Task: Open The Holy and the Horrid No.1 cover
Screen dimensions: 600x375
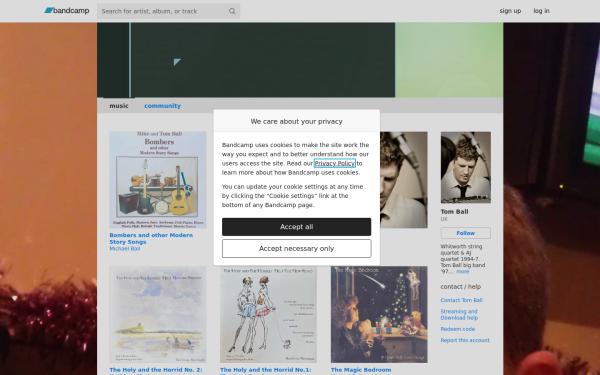Action: (x=268, y=315)
